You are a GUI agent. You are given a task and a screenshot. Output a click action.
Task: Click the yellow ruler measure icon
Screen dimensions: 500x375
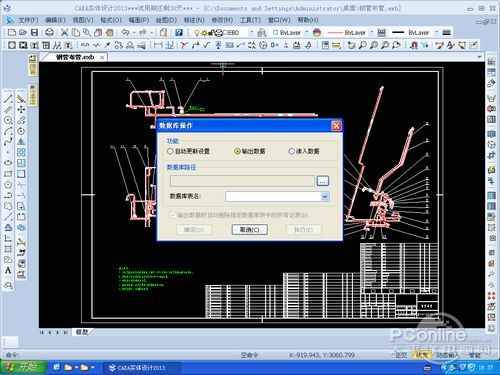click(336, 45)
